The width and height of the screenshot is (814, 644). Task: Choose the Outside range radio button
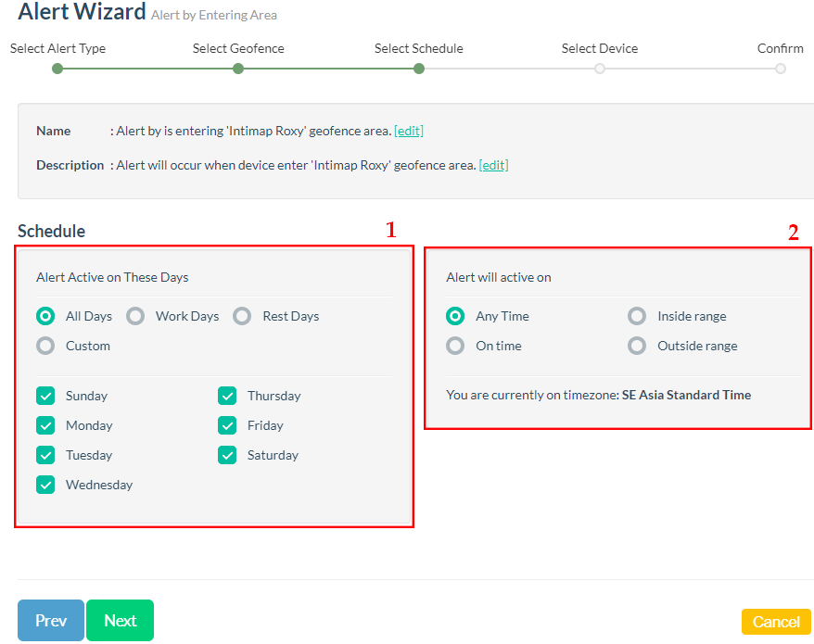click(637, 346)
